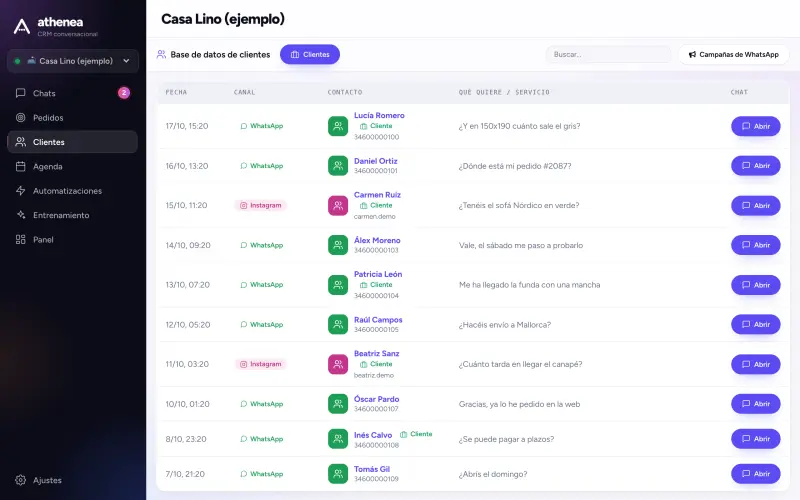
Task: Click Cliente tag under Patricia León
Action: click(376, 285)
